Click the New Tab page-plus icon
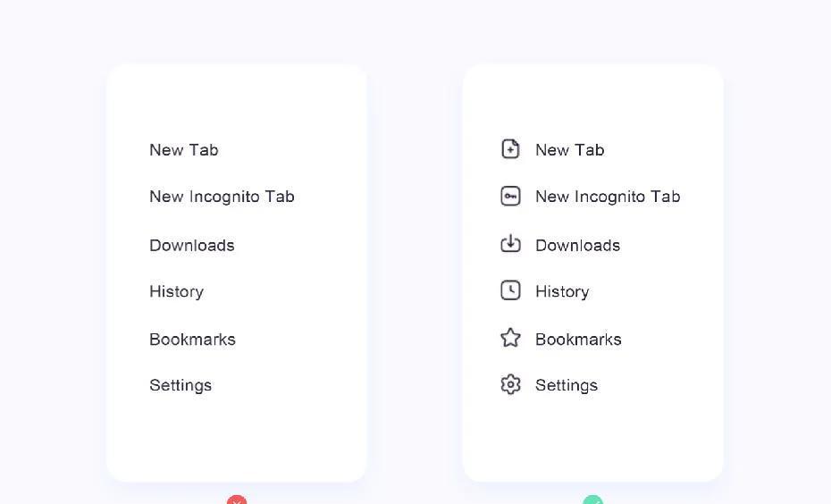This screenshot has height=504, width=831. tap(510, 149)
